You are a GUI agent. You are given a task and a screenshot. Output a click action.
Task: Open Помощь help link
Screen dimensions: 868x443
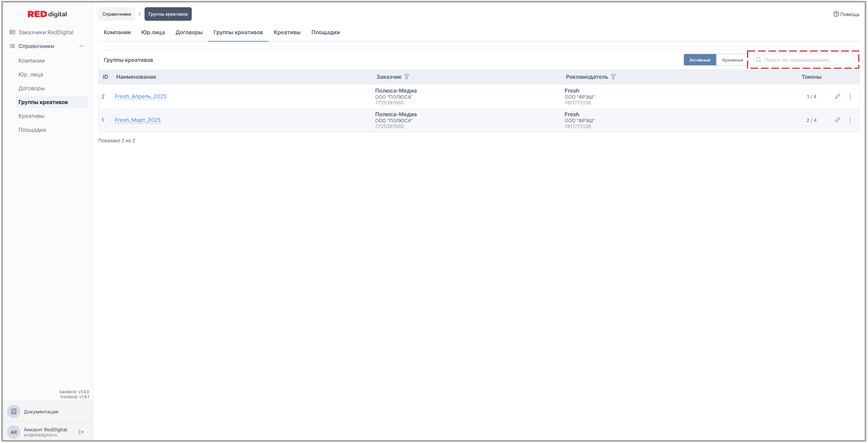846,14
